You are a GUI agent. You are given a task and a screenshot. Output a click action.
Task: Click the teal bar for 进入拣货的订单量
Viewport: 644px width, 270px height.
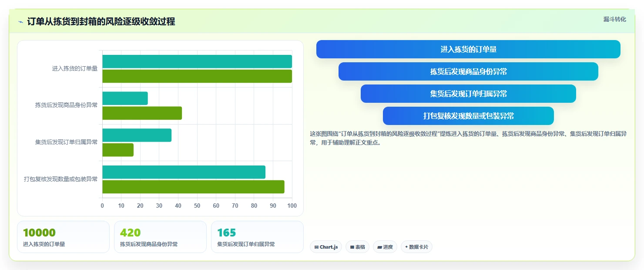click(197, 61)
